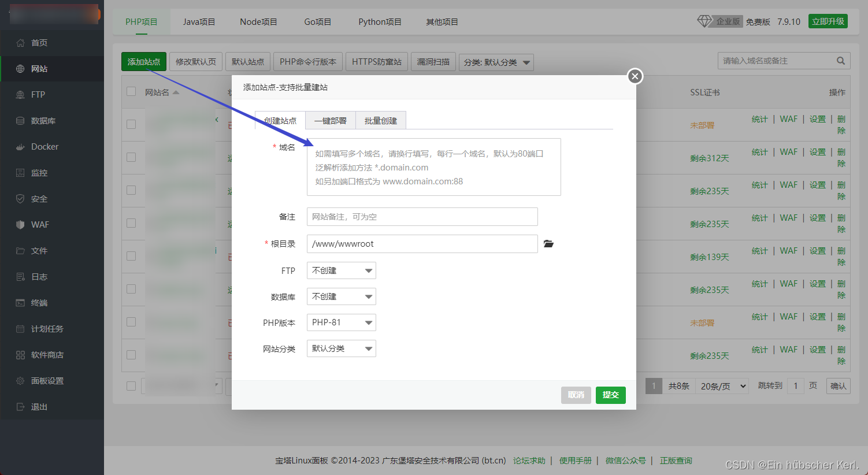Click the calendar icon beside 计划任务
The width and height of the screenshot is (868, 475).
(x=20, y=329)
